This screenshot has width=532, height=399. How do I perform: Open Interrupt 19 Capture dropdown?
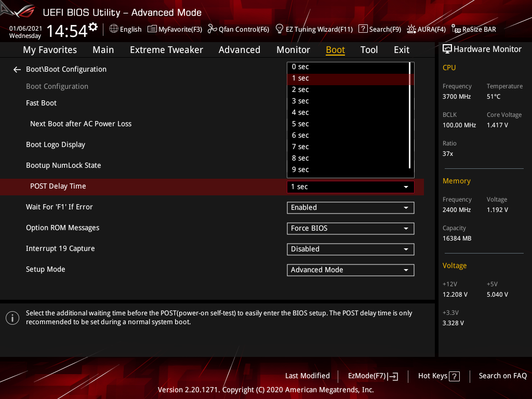(351, 249)
